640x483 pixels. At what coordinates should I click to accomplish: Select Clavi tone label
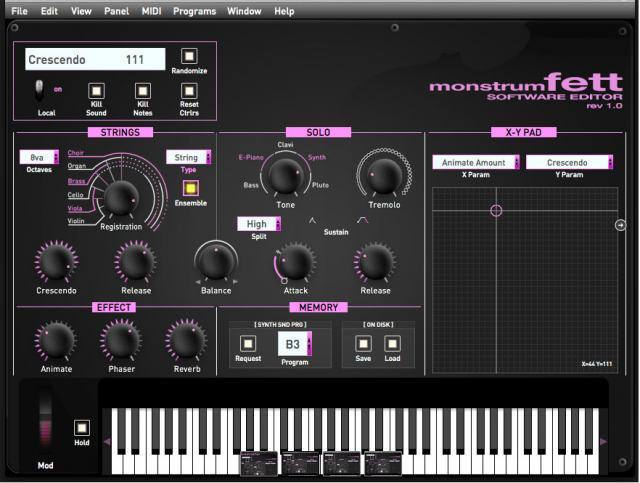pyautogui.click(x=285, y=145)
